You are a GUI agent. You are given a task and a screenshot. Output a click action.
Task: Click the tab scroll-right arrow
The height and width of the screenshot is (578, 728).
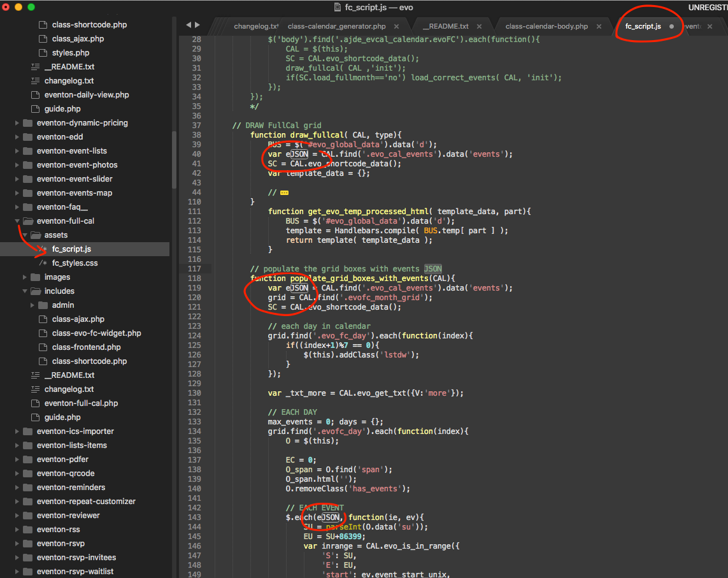click(x=197, y=25)
